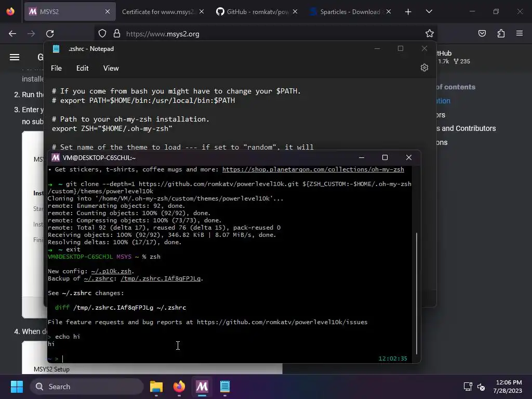Open Notepad Edit menu

click(83, 68)
